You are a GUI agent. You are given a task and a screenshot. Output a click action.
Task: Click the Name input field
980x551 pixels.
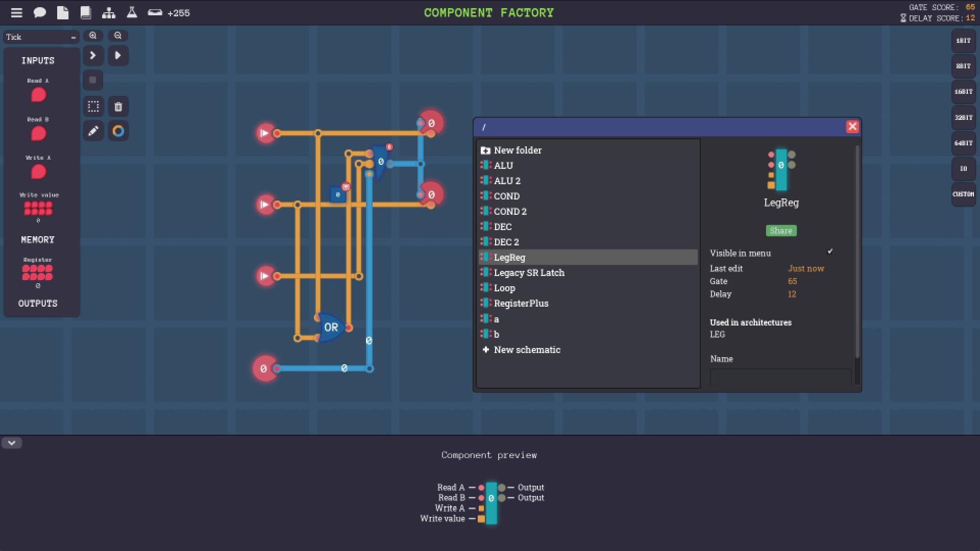click(780, 375)
